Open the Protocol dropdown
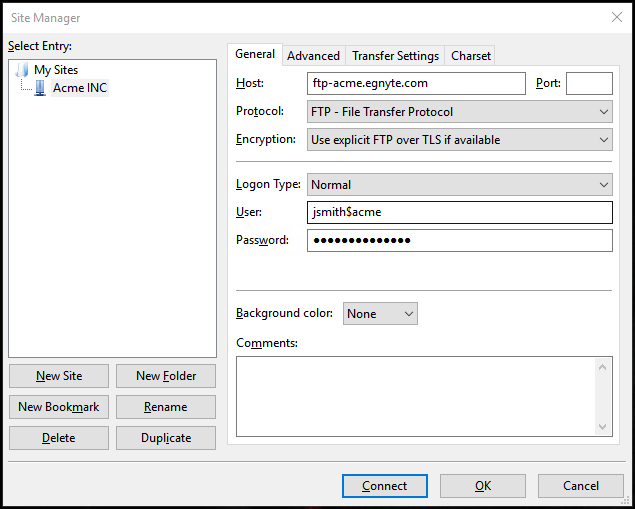 pyautogui.click(x=459, y=112)
